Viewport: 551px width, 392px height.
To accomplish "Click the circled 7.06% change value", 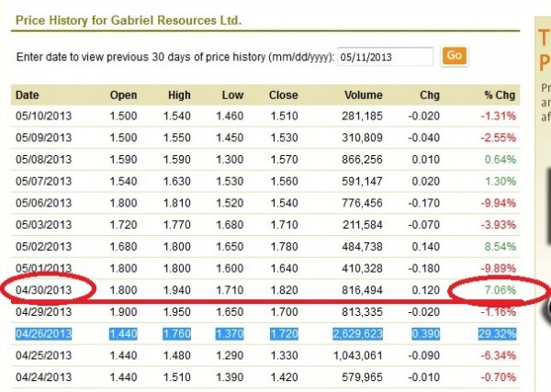I will [x=500, y=291].
